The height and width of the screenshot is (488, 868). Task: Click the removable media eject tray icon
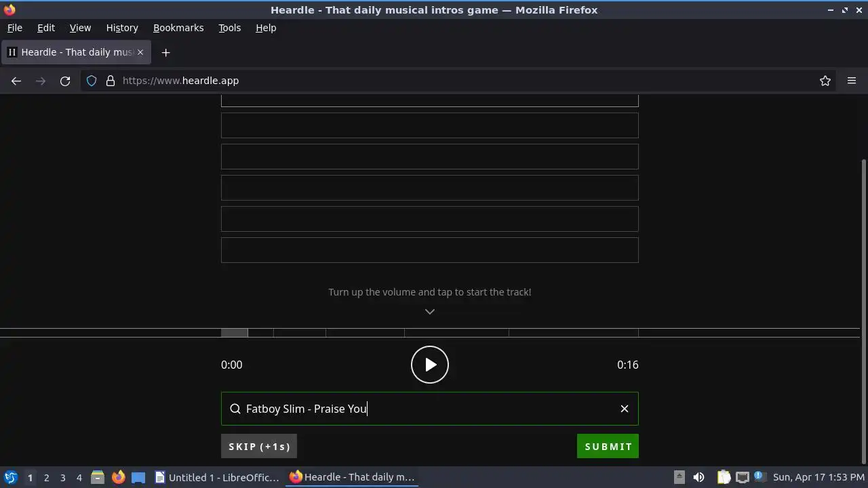[x=679, y=477]
